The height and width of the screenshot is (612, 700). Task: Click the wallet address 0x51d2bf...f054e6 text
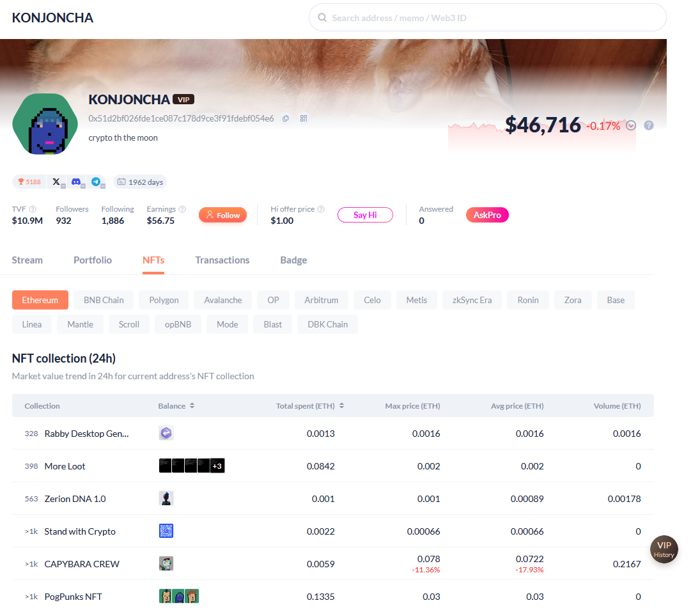[x=181, y=118]
